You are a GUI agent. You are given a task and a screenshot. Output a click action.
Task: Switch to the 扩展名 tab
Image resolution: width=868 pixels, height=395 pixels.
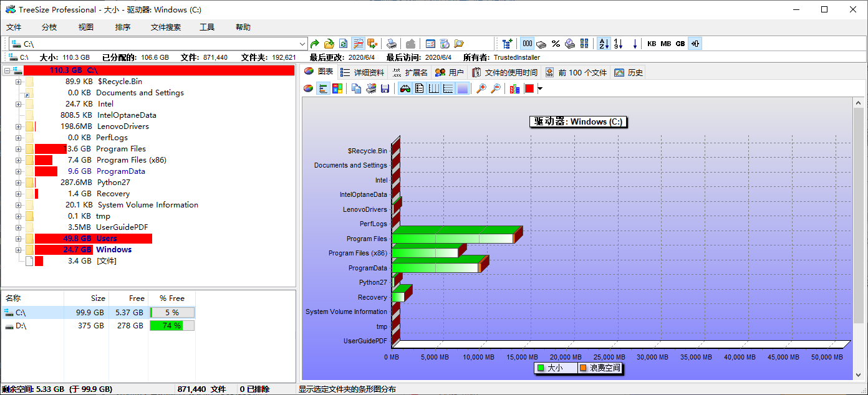(410, 72)
